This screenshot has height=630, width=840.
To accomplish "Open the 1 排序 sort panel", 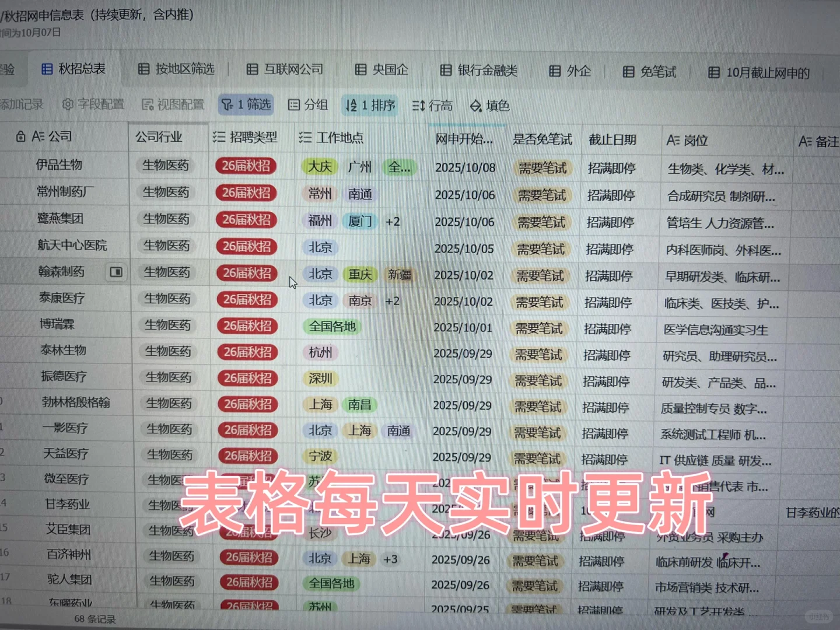I will click(370, 105).
